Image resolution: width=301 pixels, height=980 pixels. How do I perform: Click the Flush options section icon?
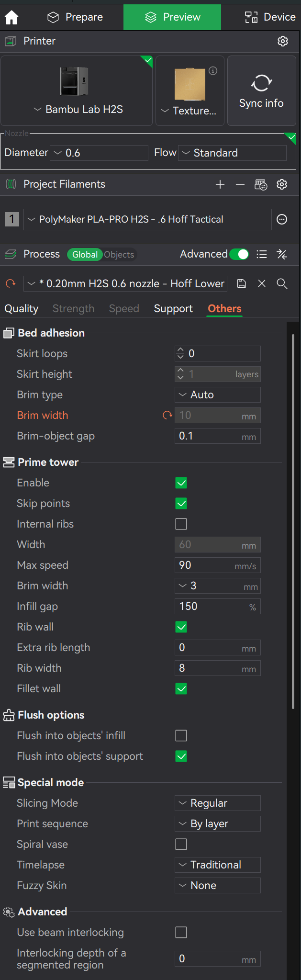[x=9, y=715]
